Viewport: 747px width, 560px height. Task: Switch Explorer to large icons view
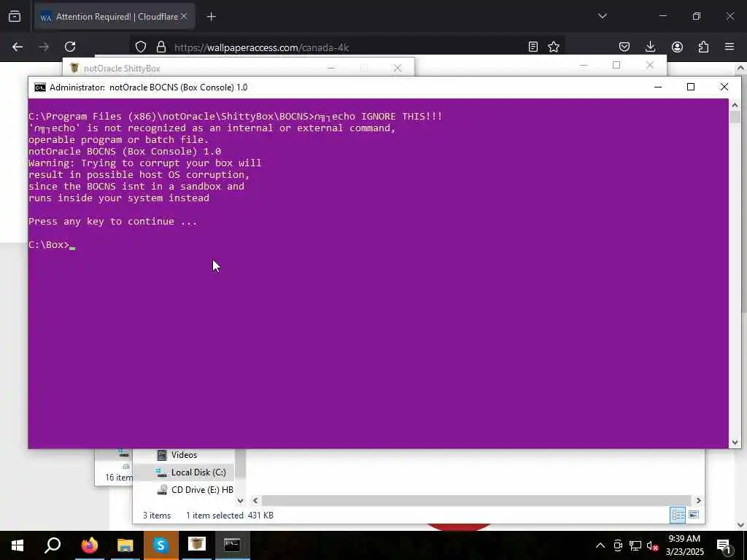coord(694,515)
